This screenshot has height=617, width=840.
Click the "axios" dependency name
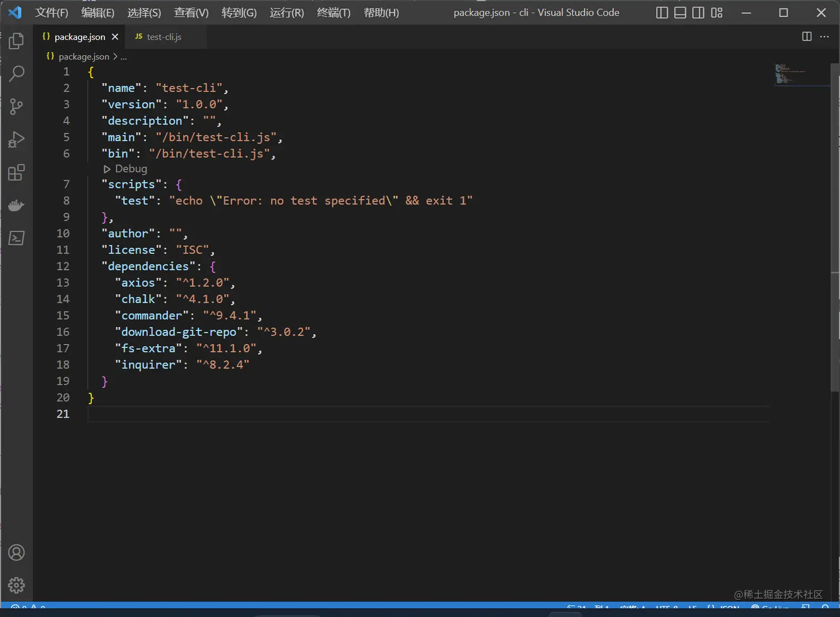[x=138, y=282]
